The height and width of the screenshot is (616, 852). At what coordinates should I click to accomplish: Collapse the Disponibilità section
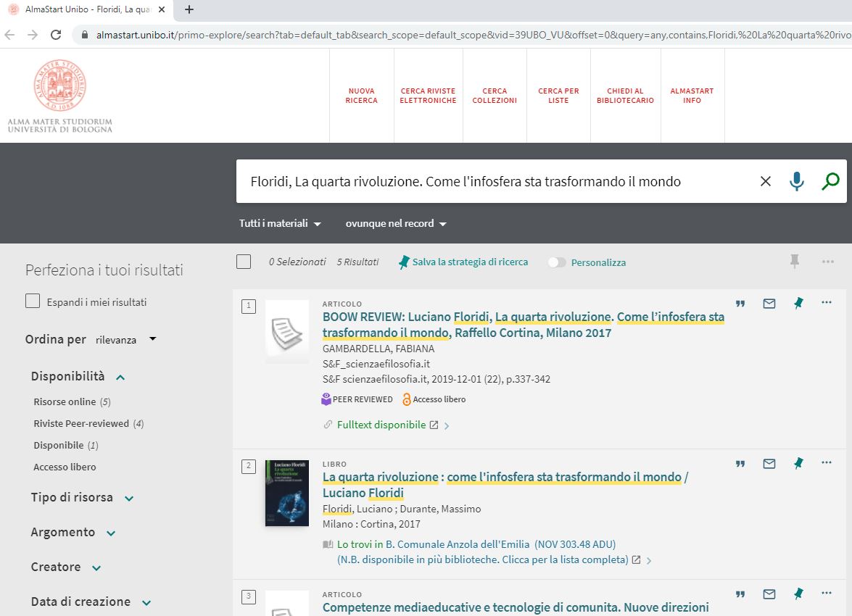pos(78,376)
